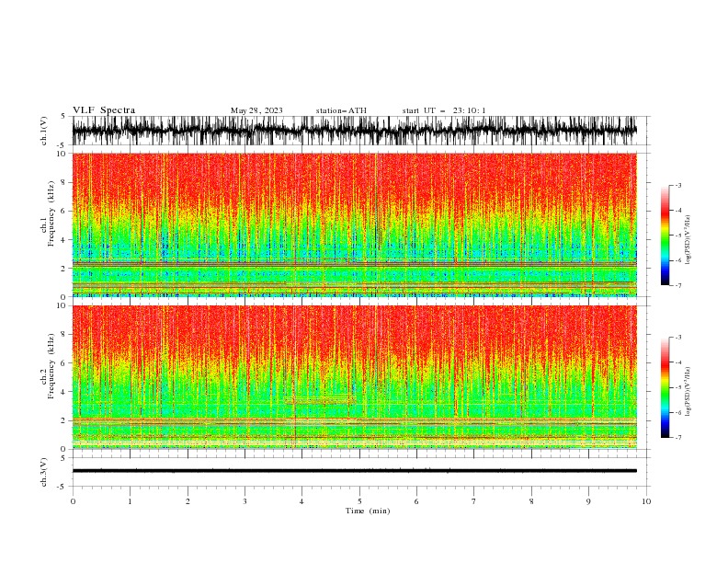
Task: Click time-axis tick label "4"
Action: tap(301, 501)
